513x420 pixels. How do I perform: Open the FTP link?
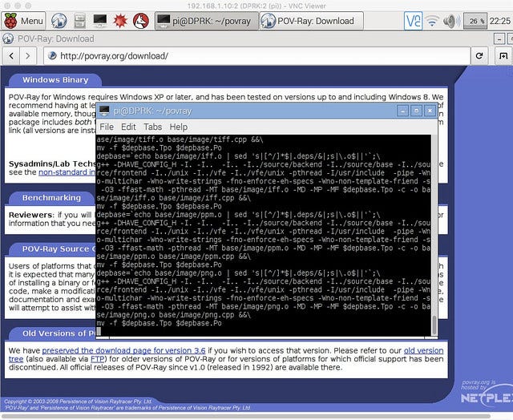pos(97,359)
